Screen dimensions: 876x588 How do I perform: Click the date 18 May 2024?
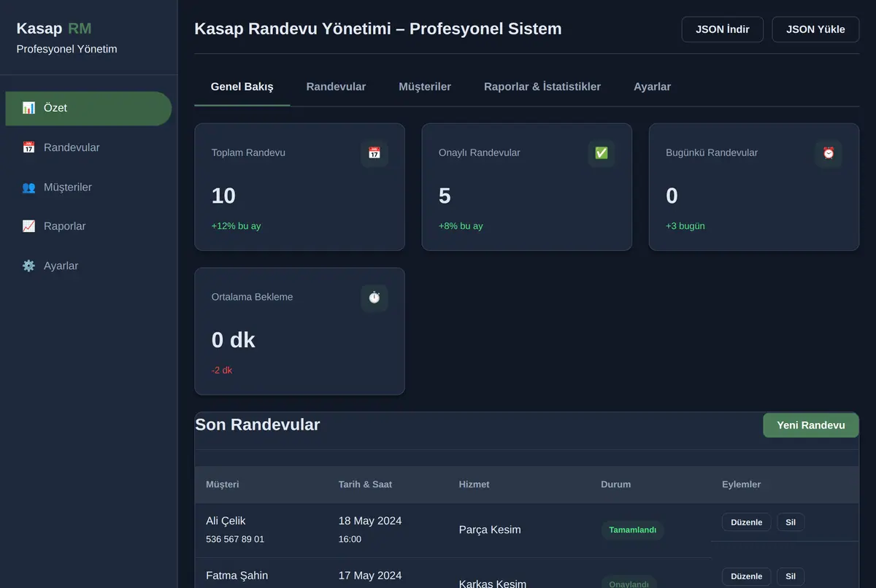tap(370, 521)
